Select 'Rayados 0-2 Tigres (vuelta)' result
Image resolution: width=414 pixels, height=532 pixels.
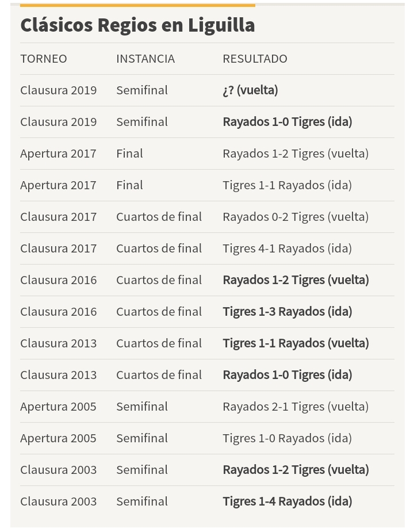point(296,217)
